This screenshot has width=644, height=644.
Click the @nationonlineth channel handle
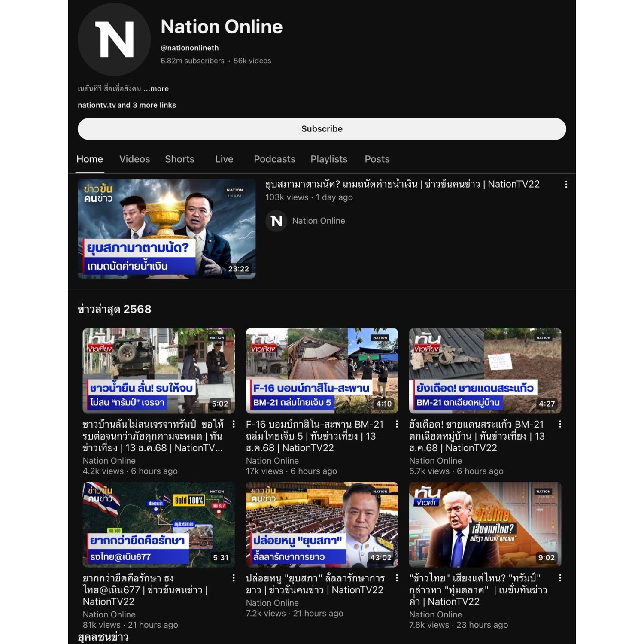(x=190, y=48)
